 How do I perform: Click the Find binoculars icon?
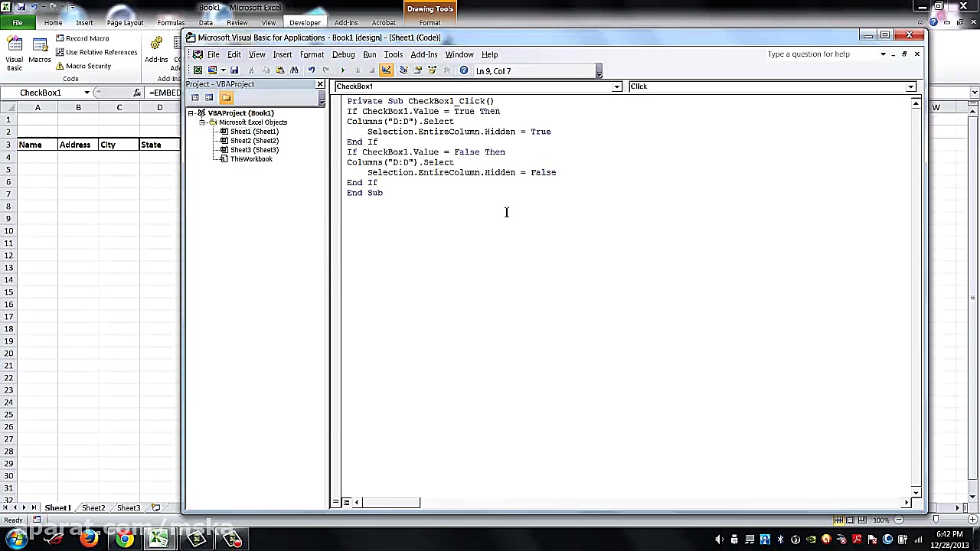[295, 70]
